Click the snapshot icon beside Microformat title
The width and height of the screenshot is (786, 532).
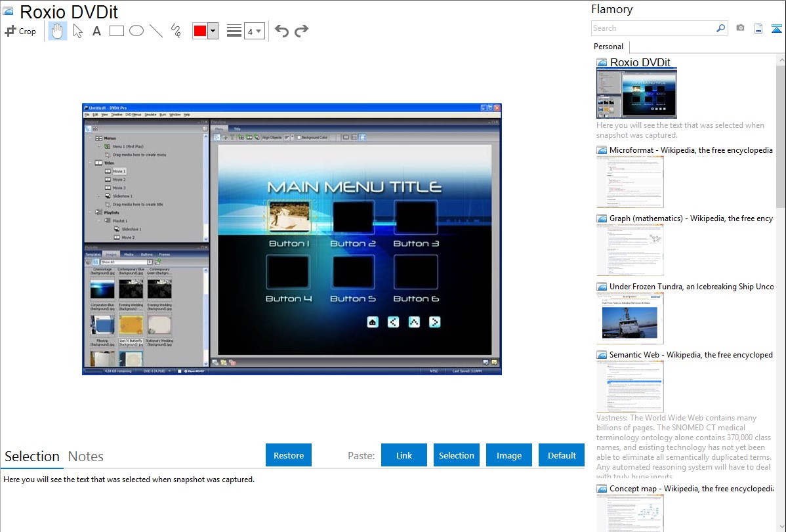(602, 150)
